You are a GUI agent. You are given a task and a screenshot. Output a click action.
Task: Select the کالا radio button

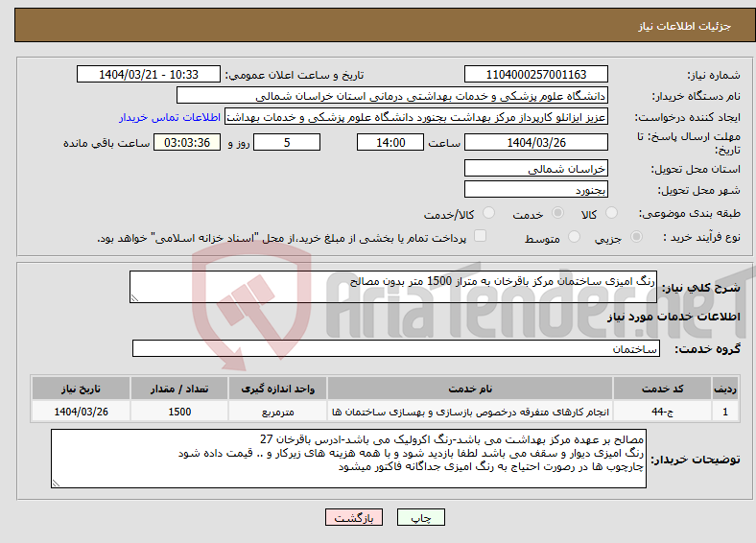(611, 213)
